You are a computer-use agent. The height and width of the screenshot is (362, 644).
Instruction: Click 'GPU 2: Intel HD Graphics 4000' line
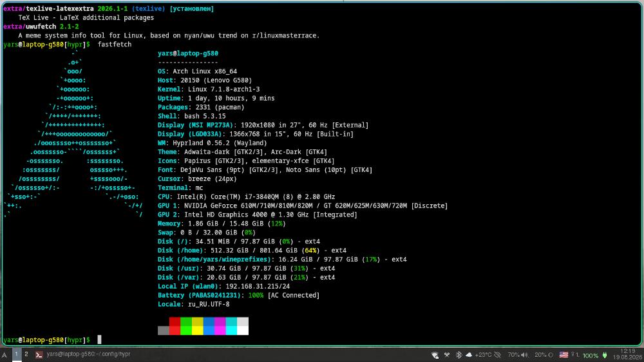[x=258, y=215]
